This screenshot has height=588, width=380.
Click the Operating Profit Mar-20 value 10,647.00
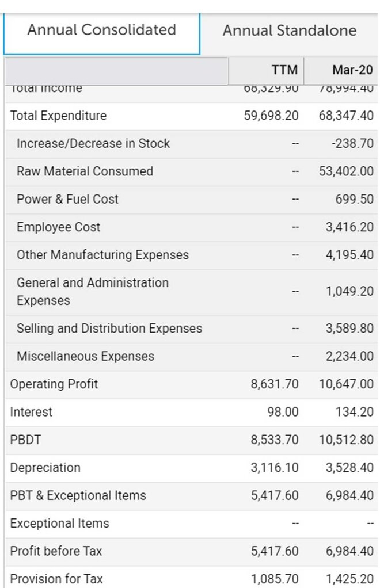pos(346,384)
